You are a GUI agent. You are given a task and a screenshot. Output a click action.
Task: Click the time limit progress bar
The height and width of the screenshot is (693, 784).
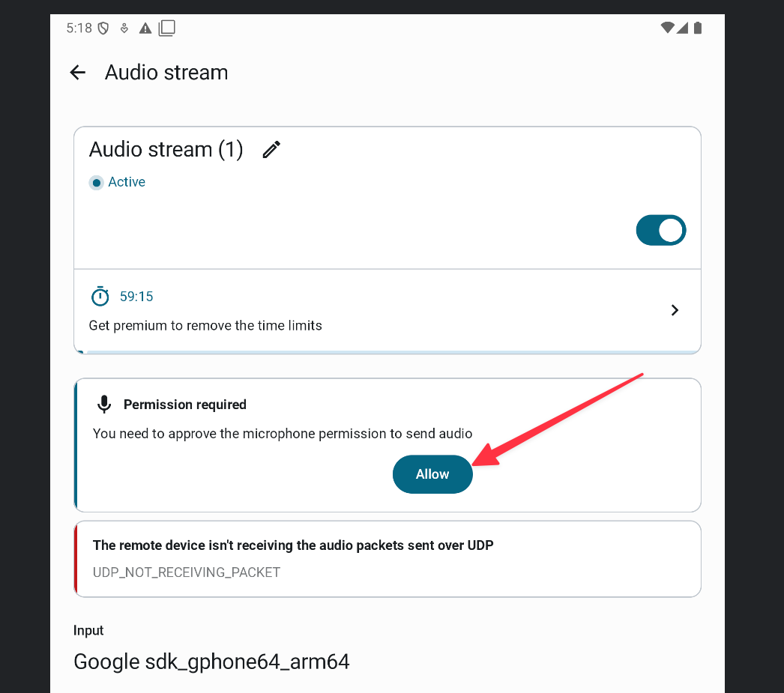pos(388,351)
